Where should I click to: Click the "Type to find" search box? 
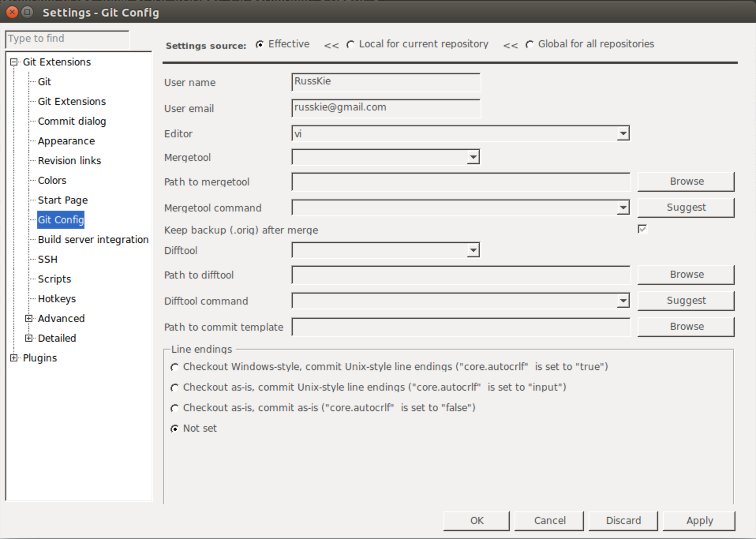[x=67, y=39]
